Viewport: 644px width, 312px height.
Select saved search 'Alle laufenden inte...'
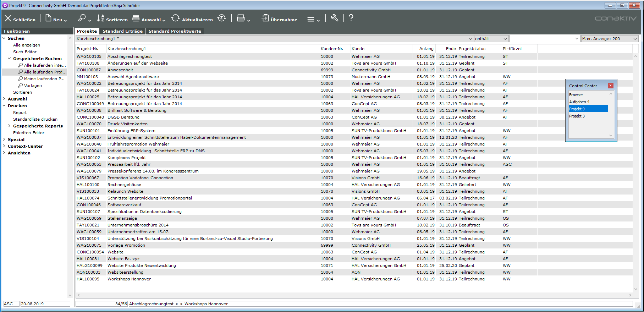coord(42,65)
